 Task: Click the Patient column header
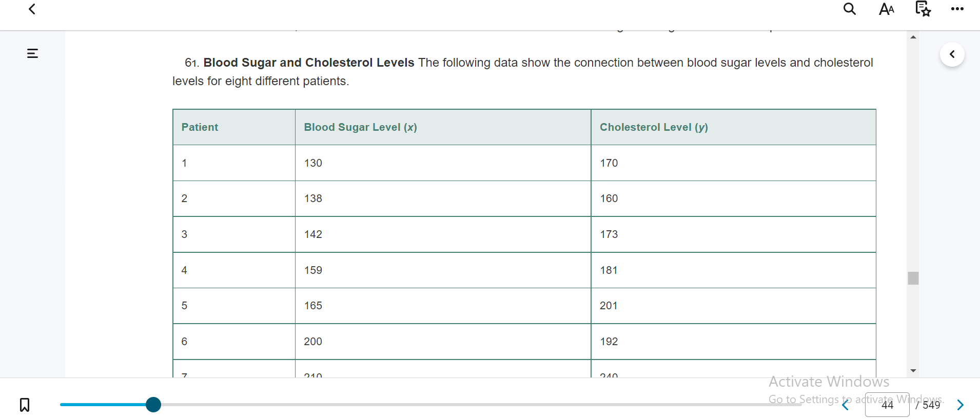tap(200, 127)
